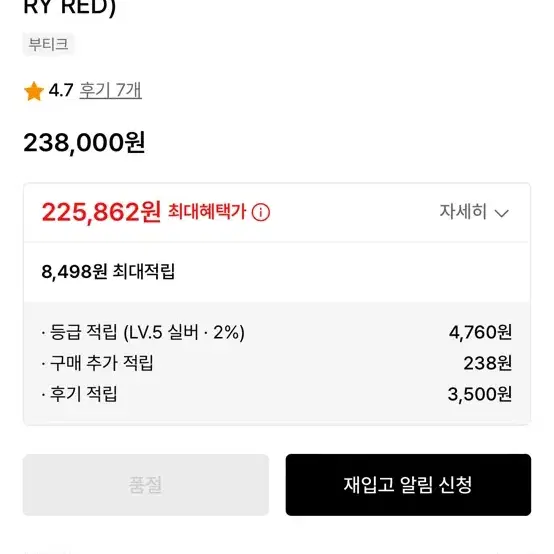This screenshot has width=554, height=554.
Task: Click the disabled 품절 button
Action: (146, 485)
